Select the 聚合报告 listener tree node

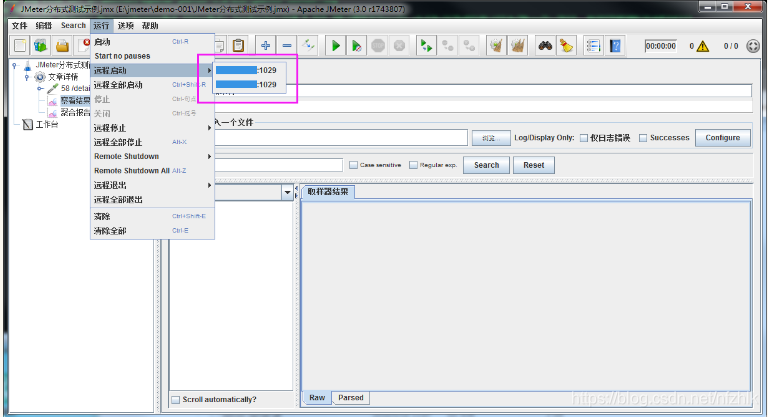pos(75,113)
